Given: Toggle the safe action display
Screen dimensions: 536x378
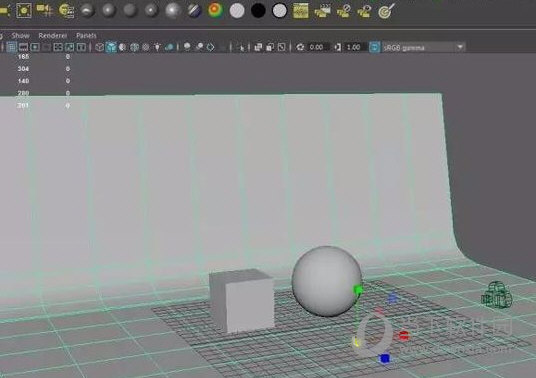Looking at the screenshot, I should [70, 47].
